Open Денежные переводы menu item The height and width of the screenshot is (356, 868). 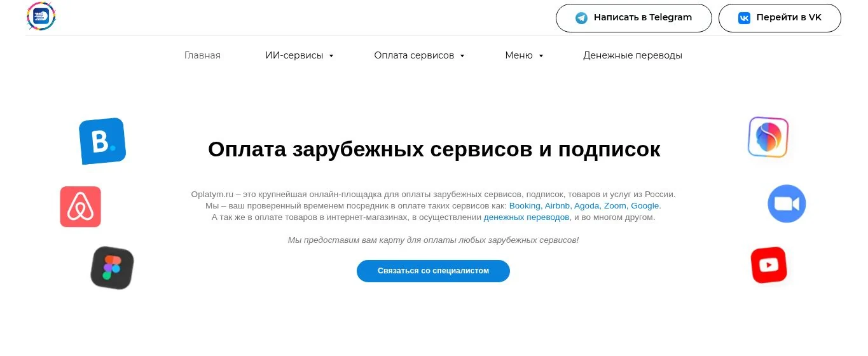(633, 55)
